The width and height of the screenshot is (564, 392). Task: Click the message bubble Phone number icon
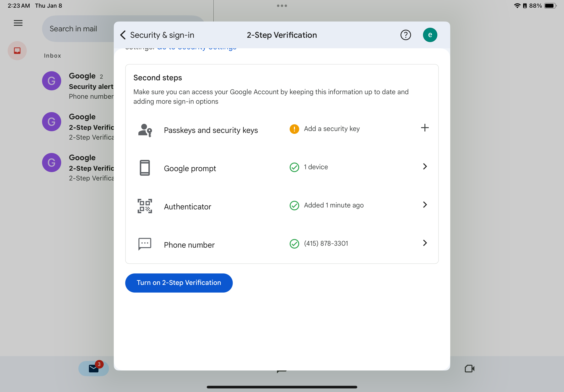[145, 244]
